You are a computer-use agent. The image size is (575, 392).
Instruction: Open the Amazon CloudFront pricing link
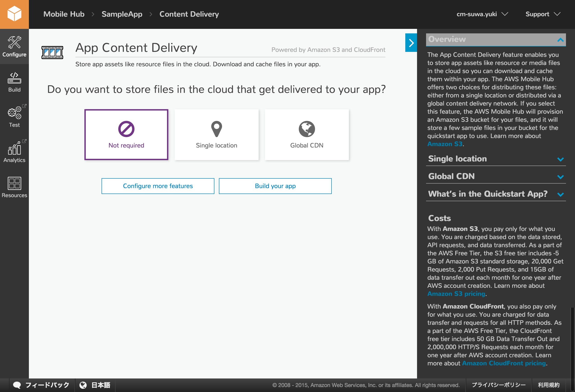click(x=504, y=363)
